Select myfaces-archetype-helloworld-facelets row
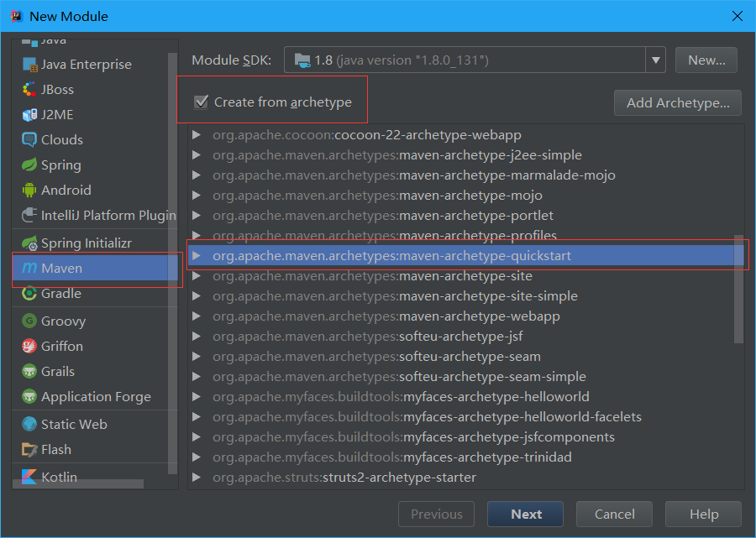The image size is (756, 538). click(x=465, y=417)
